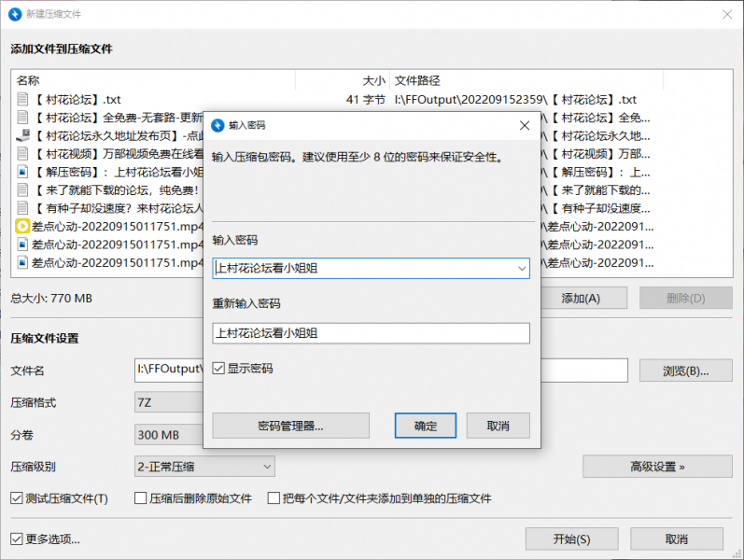The width and height of the screenshot is (744, 560).
Task: Click the document icon beside 【解压密码】 entry
Action: click(23, 172)
